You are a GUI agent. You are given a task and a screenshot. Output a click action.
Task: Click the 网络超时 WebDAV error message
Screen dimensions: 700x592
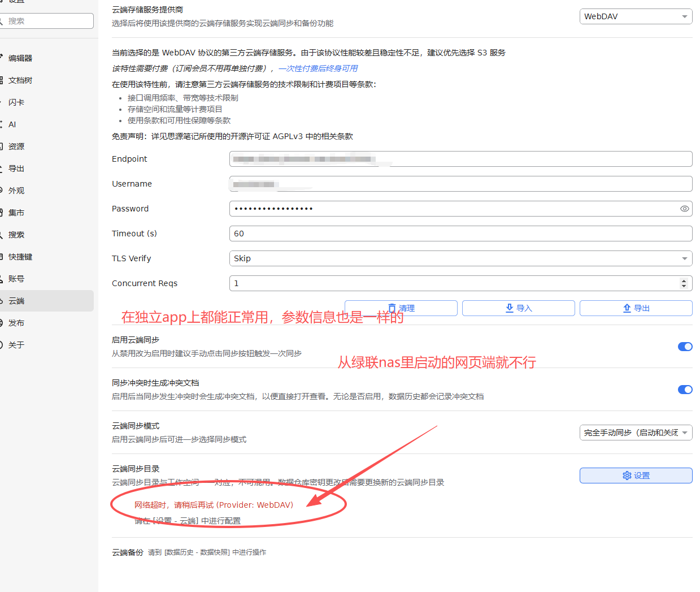(214, 505)
